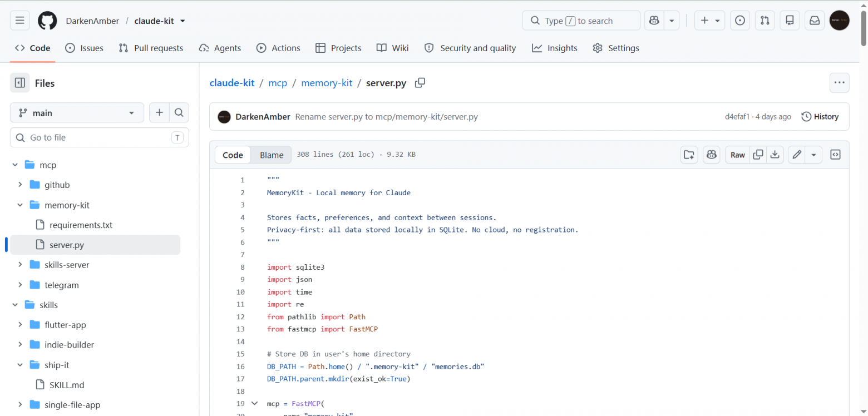The width and height of the screenshot is (868, 416).
Task: Open the repositories icon in header
Action: [790, 21]
